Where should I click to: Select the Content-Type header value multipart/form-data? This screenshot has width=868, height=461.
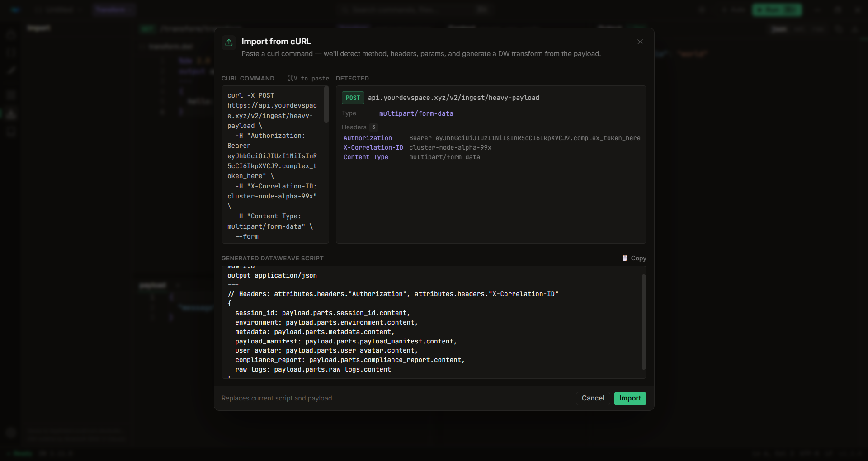pyautogui.click(x=445, y=157)
